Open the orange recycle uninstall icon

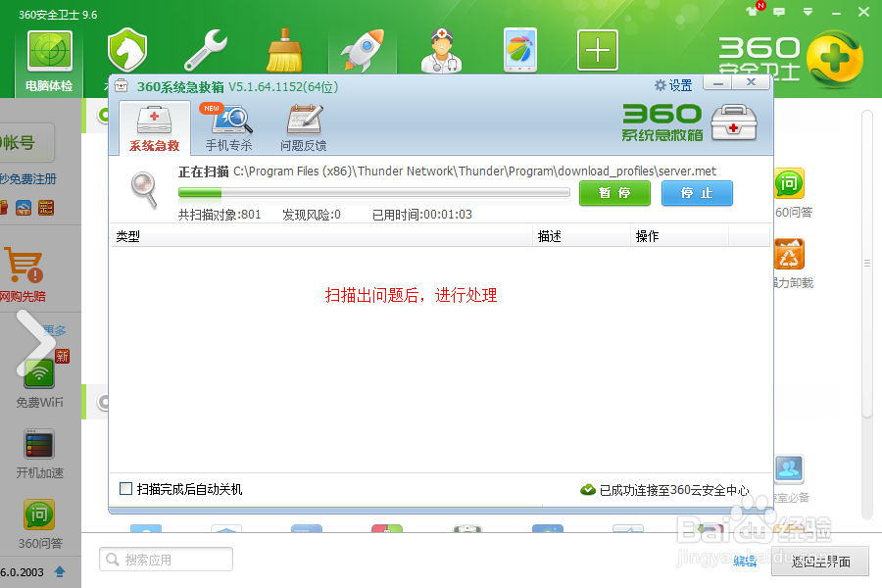pos(789,255)
